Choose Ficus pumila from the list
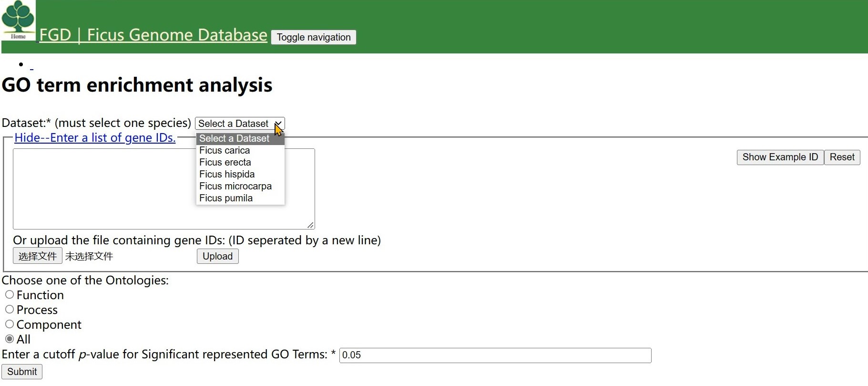The image size is (868, 386). point(226,198)
